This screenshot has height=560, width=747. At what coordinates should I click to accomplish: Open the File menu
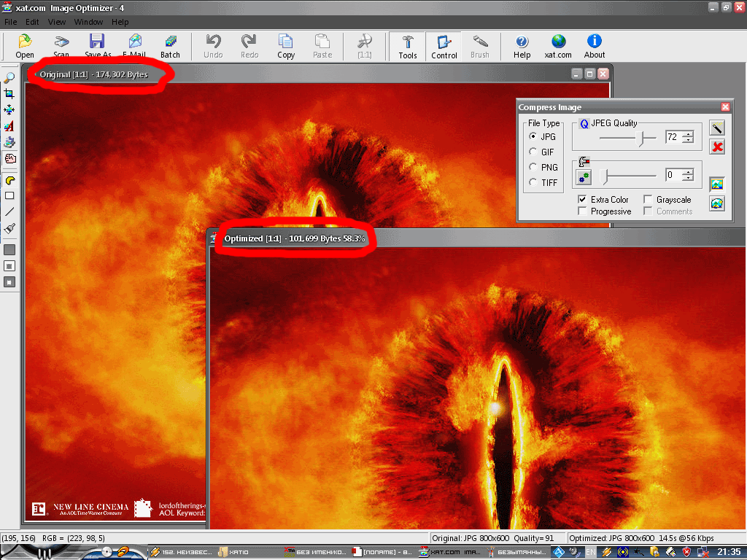[x=10, y=22]
